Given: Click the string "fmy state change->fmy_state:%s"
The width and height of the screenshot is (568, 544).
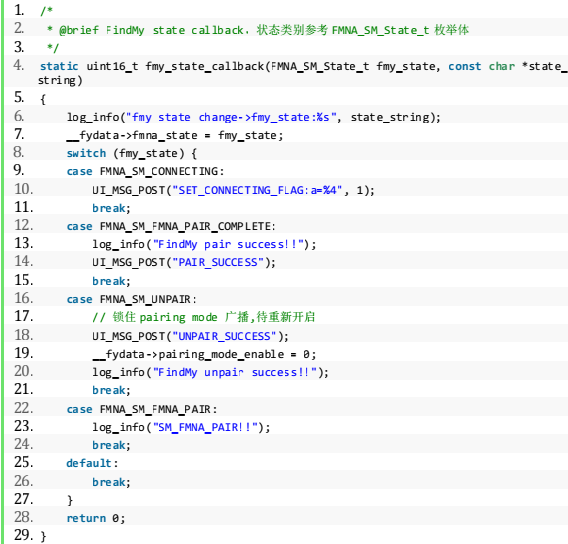Looking at the screenshot, I should click(x=231, y=117).
